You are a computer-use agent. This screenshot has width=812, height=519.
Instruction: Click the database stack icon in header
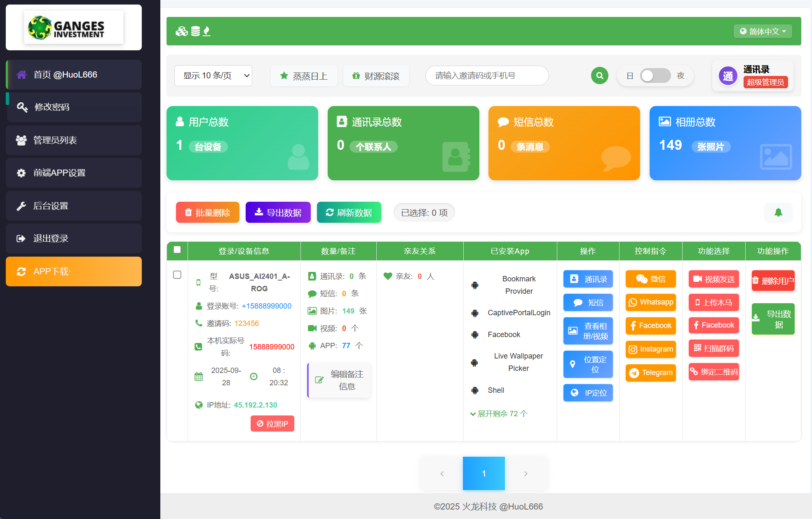195,31
